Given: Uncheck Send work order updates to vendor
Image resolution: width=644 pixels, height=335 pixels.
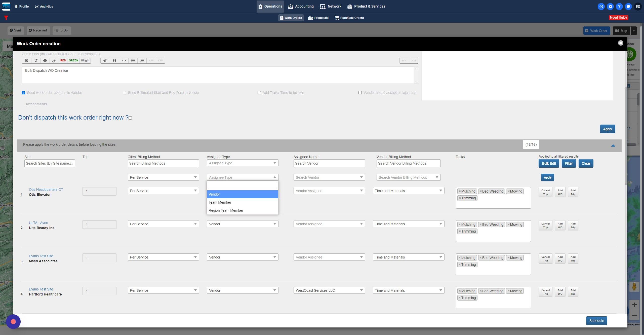Looking at the screenshot, I should tap(23, 93).
